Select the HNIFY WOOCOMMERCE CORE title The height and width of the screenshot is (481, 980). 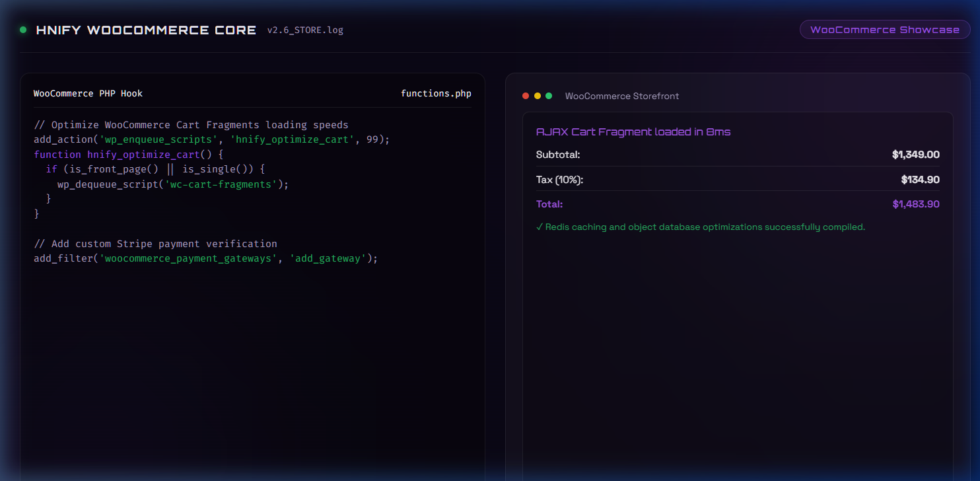click(146, 30)
